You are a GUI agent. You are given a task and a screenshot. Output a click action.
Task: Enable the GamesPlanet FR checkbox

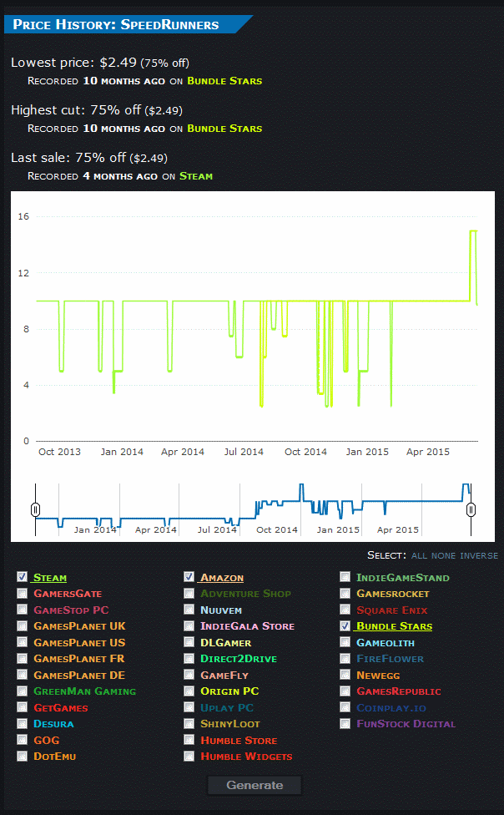22,659
